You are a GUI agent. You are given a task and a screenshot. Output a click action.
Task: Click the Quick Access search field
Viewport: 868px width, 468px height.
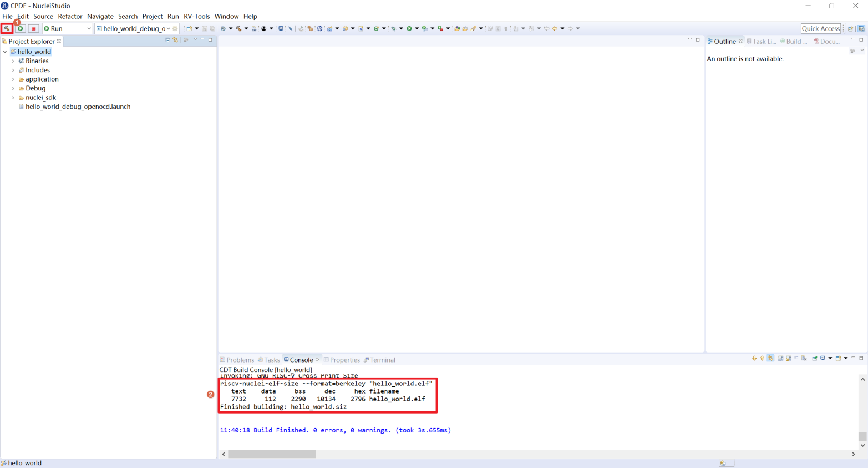click(821, 28)
